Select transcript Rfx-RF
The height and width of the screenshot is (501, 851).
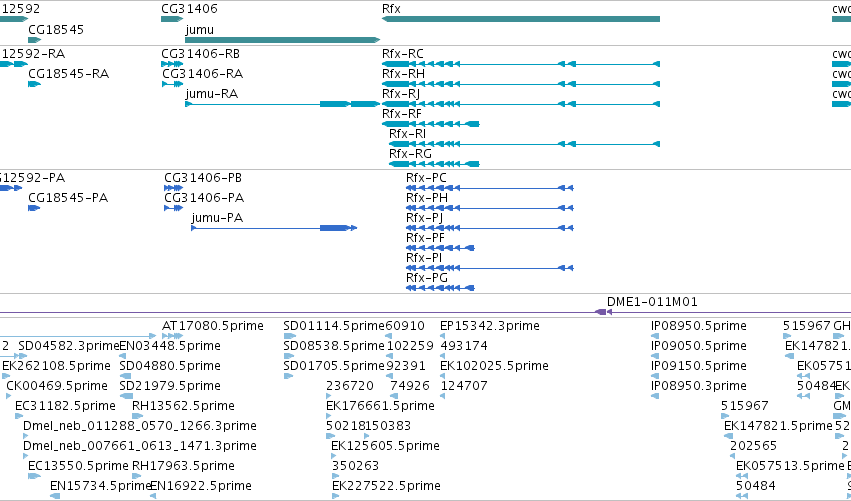point(431,124)
